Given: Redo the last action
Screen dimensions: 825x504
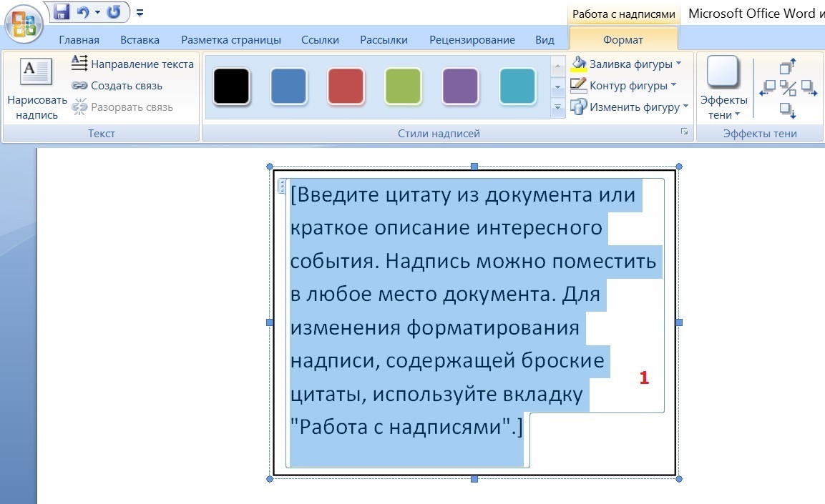Looking at the screenshot, I should pyautogui.click(x=113, y=12).
